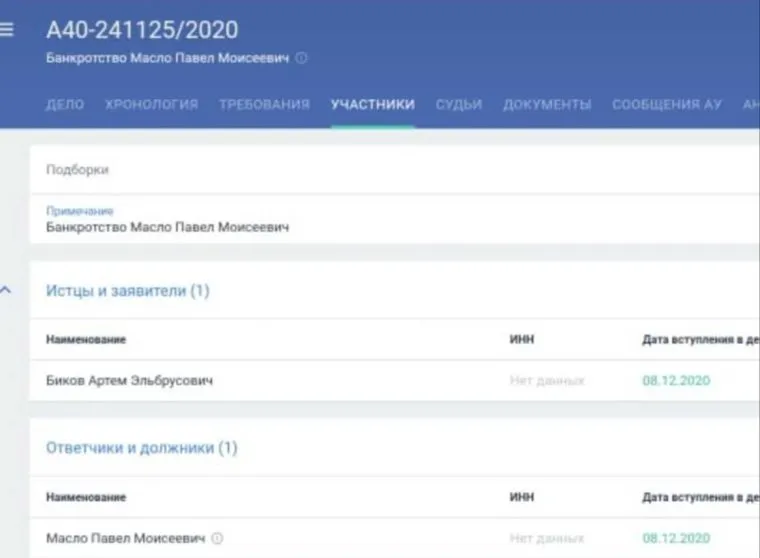Go to the Требования tab

click(x=264, y=104)
